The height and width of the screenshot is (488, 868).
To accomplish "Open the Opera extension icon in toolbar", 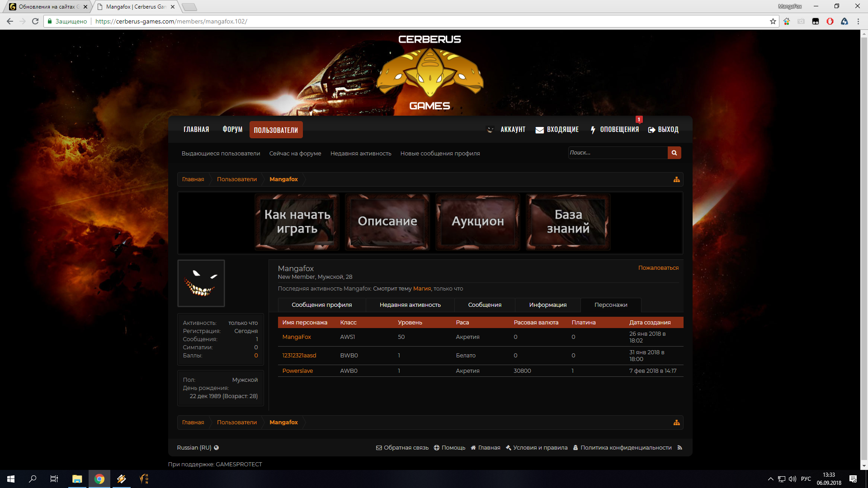I will tap(830, 21).
